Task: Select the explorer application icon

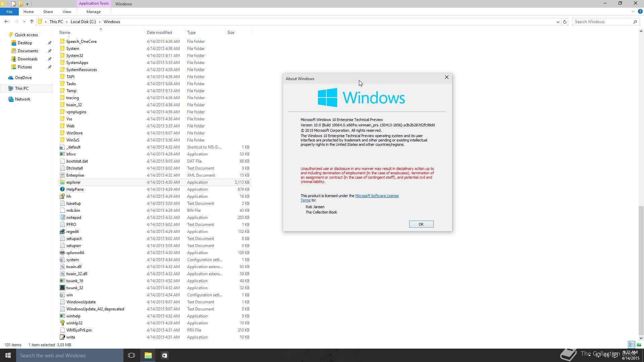Action: [x=62, y=182]
